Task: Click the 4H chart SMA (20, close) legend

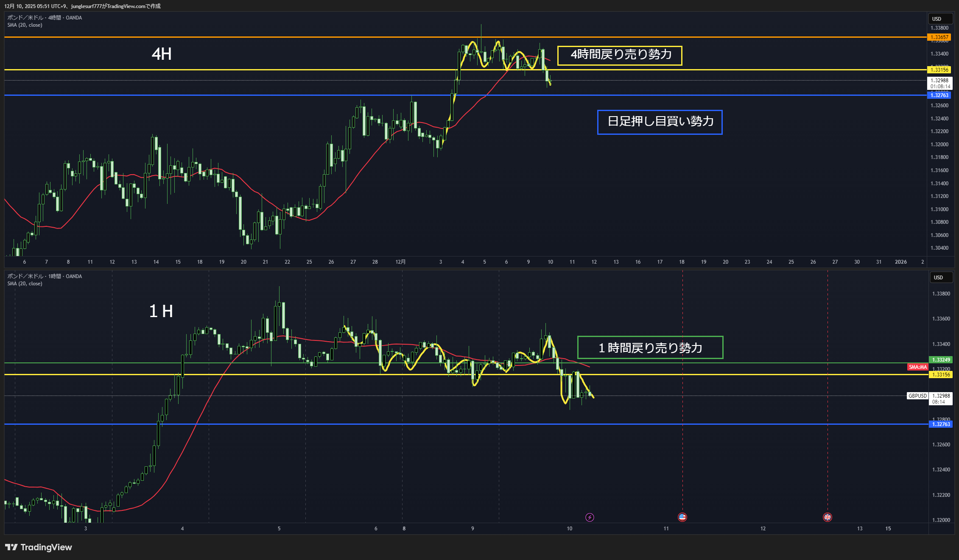Action: (25, 25)
